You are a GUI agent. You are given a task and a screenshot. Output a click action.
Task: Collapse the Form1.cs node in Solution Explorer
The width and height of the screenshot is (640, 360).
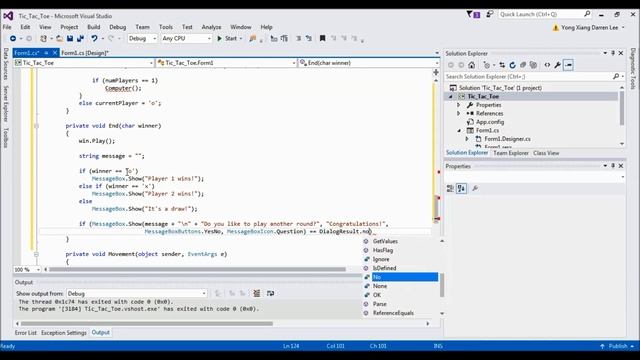tap(459, 131)
